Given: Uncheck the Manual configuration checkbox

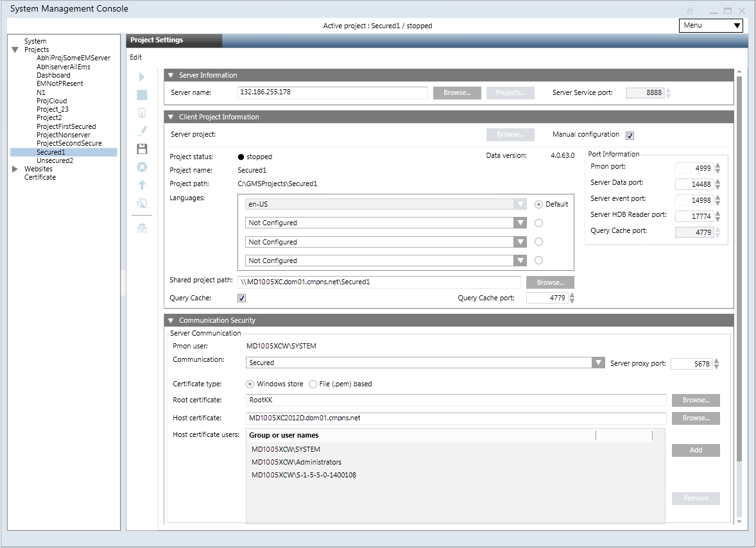Looking at the screenshot, I should click(630, 135).
